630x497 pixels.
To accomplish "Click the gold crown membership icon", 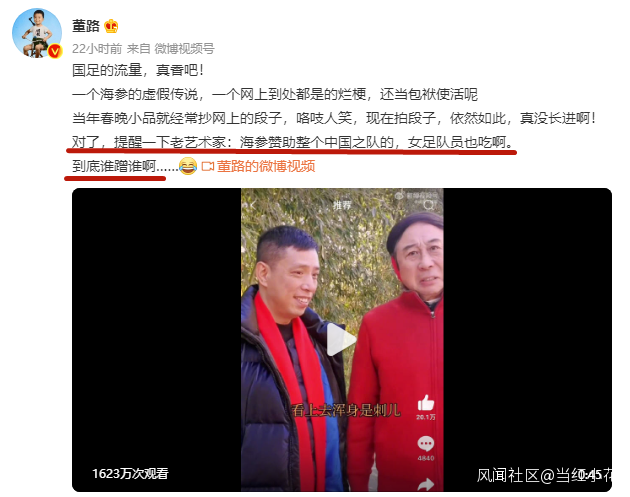I will click(x=111, y=26).
